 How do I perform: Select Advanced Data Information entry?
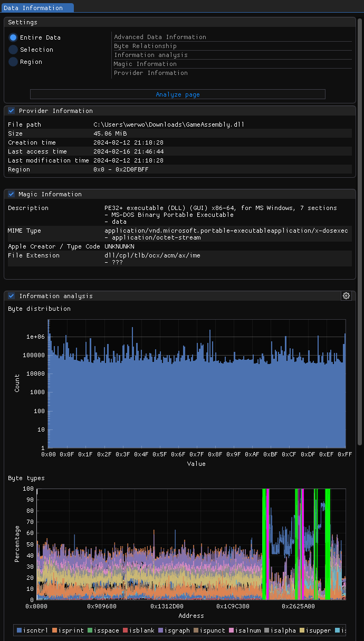click(160, 37)
